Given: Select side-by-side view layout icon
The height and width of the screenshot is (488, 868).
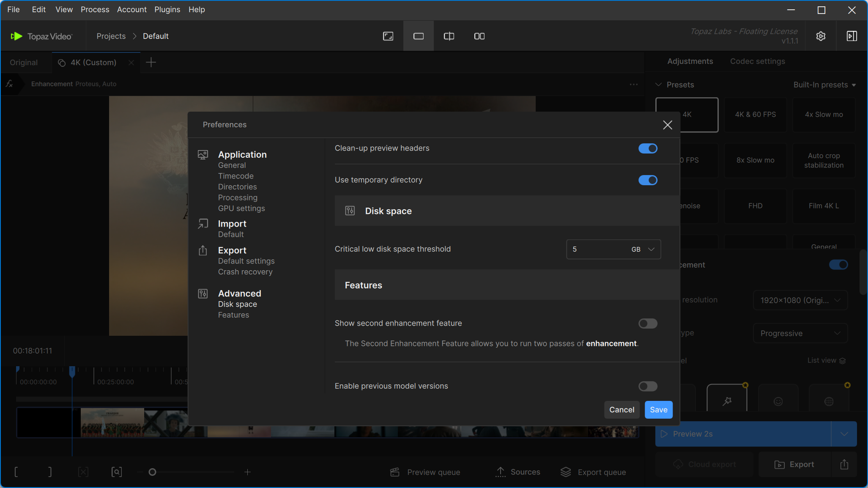Looking at the screenshot, I should click(479, 36).
